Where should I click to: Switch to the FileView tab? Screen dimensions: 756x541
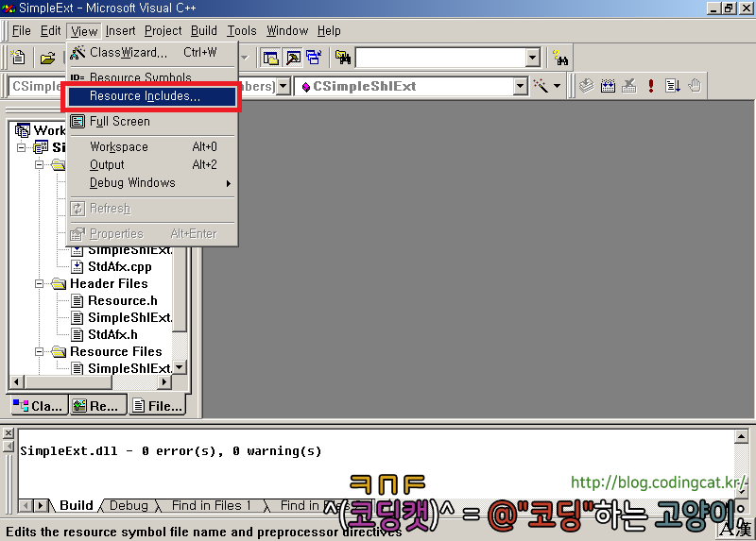click(159, 406)
